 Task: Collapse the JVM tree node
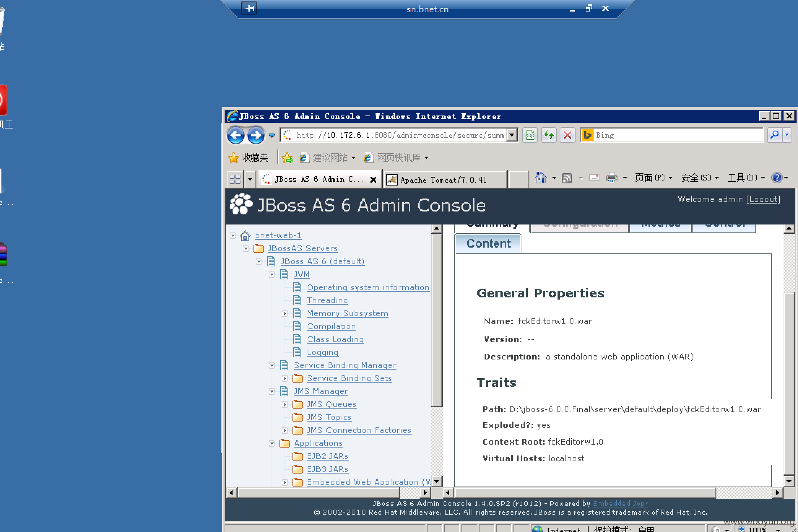pos(272,275)
